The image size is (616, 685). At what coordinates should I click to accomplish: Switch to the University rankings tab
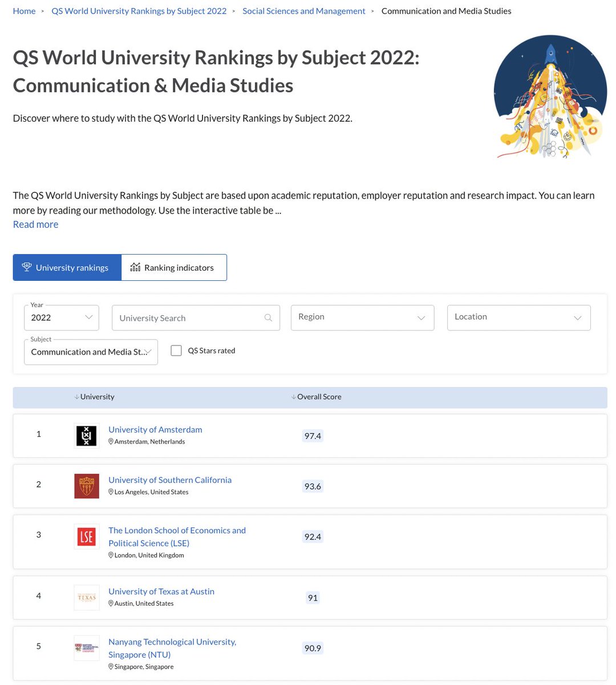(67, 267)
